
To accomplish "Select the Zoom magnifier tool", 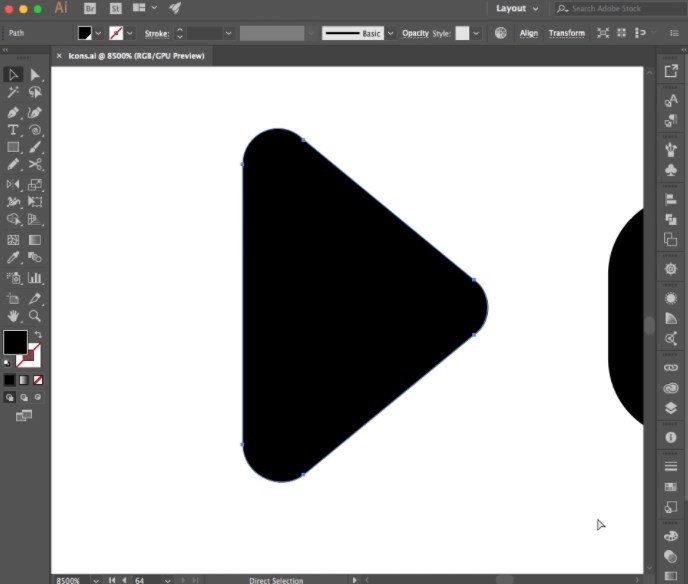I will pyautogui.click(x=35, y=316).
